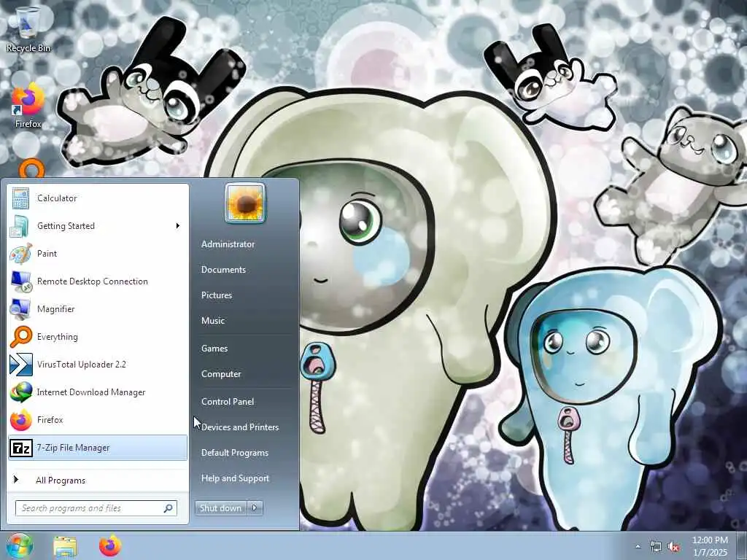Click the Start orb on taskbar
Viewport: 747px width, 560px height.
click(x=18, y=545)
